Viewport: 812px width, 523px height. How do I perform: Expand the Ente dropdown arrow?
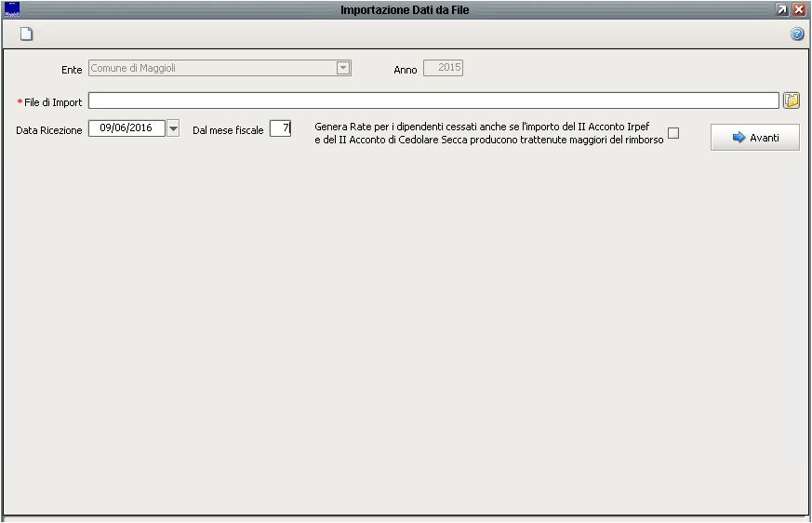point(343,68)
